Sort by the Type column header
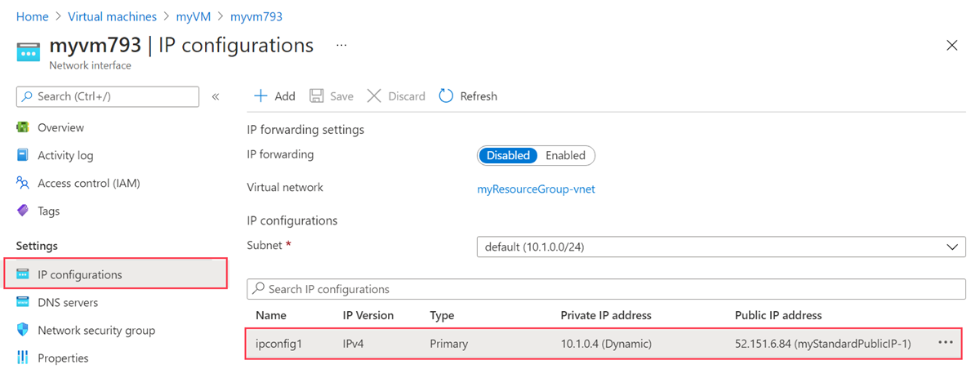The image size is (980, 378). (x=442, y=315)
